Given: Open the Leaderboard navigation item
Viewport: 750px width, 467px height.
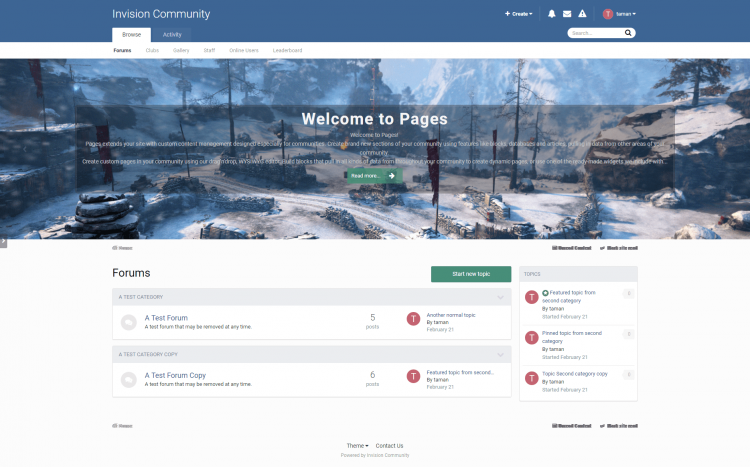Looking at the screenshot, I should point(288,50).
